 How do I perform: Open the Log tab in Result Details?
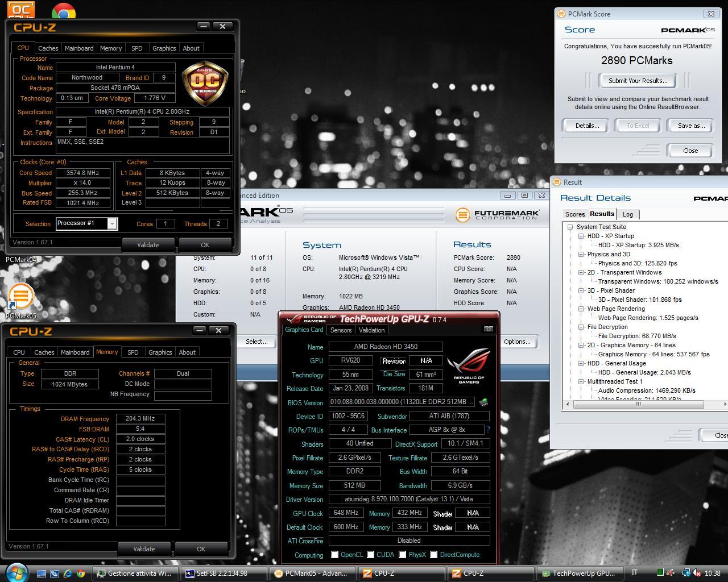click(627, 214)
